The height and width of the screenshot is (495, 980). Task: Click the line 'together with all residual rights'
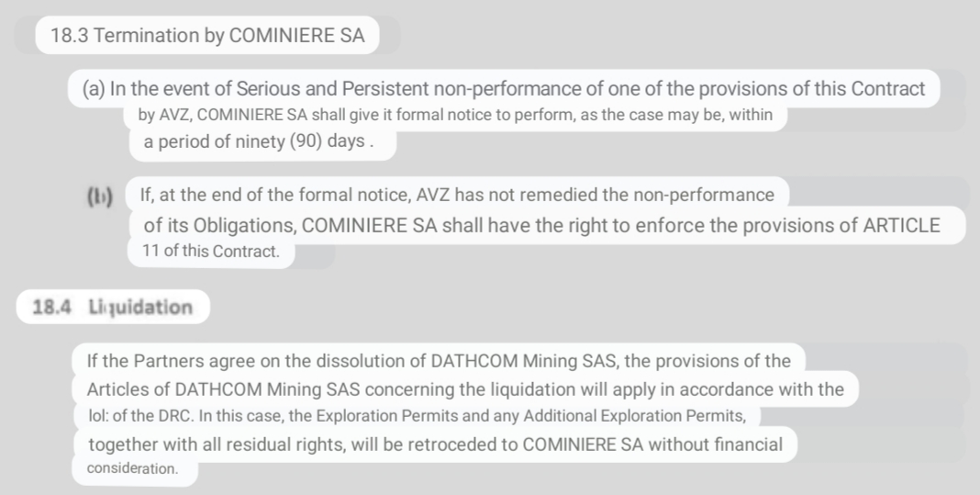point(435,444)
